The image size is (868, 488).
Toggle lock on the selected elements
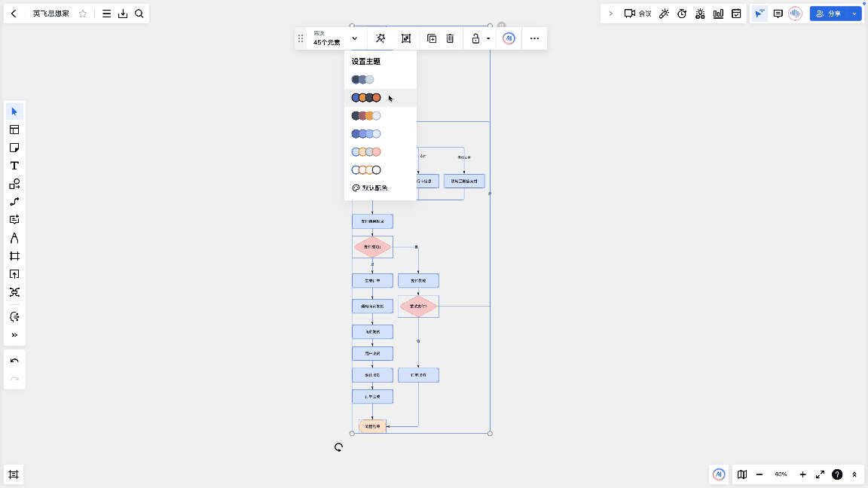click(475, 38)
